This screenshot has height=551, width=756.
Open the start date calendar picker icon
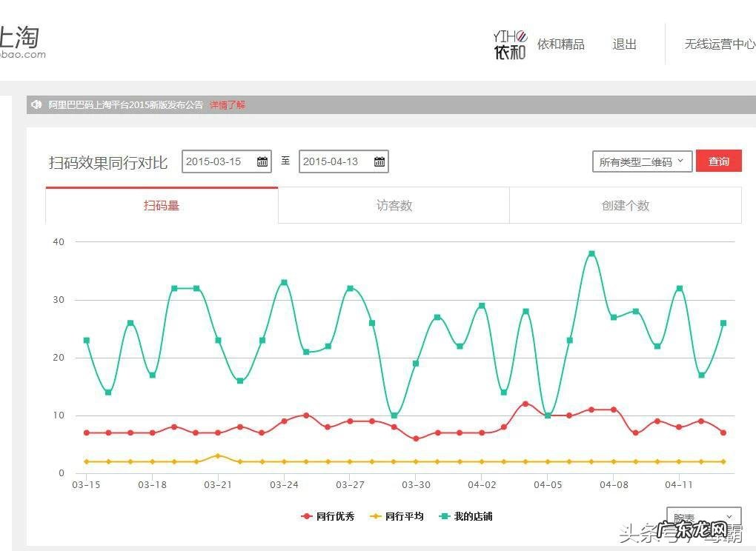coord(262,161)
